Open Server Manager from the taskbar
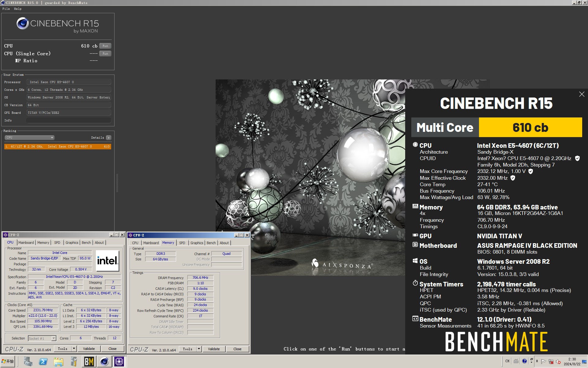Viewport: 588px width, 368px height. tap(28, 362)
